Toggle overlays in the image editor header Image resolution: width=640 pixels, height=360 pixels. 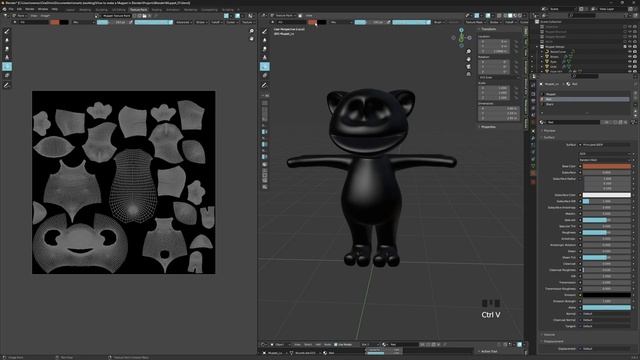coord(238,16)
